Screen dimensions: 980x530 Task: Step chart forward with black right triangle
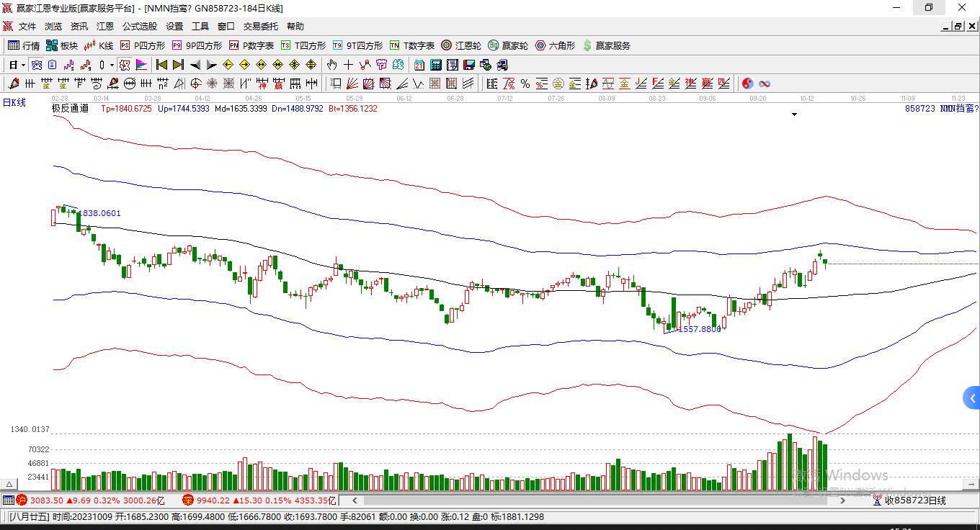[211, 65]
